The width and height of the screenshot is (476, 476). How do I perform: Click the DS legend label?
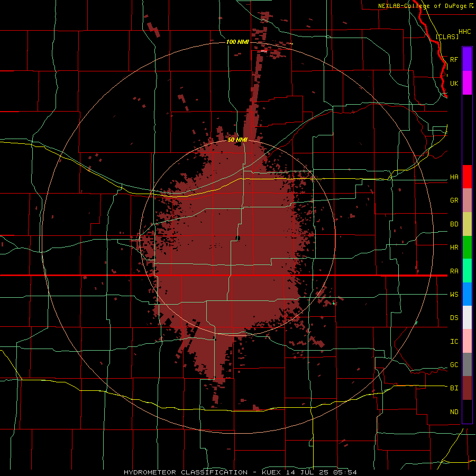point(454,318)
